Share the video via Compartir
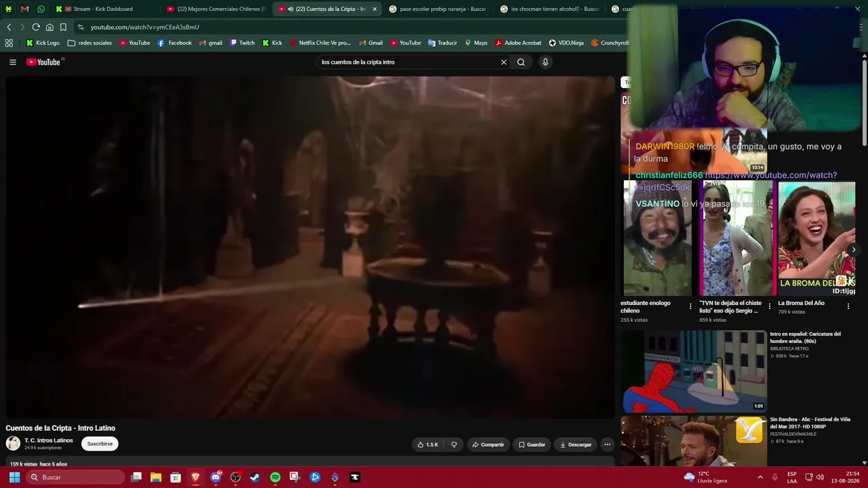This screenshot has width=868, height=488. [x=488, y=445]
